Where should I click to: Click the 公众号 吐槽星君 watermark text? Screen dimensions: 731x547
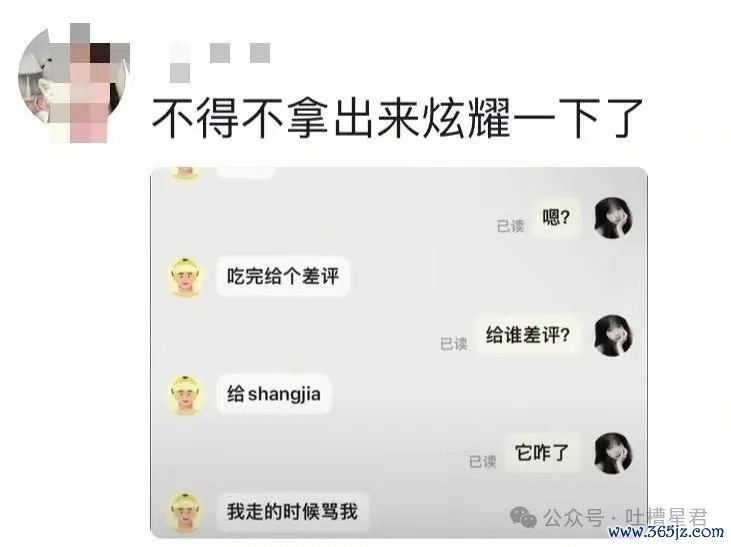(626, 517)
